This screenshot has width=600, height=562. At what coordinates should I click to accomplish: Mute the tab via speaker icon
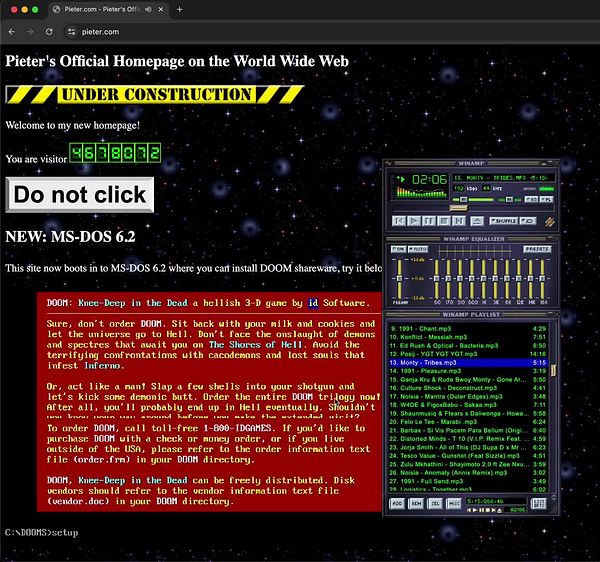coord(148,9)
